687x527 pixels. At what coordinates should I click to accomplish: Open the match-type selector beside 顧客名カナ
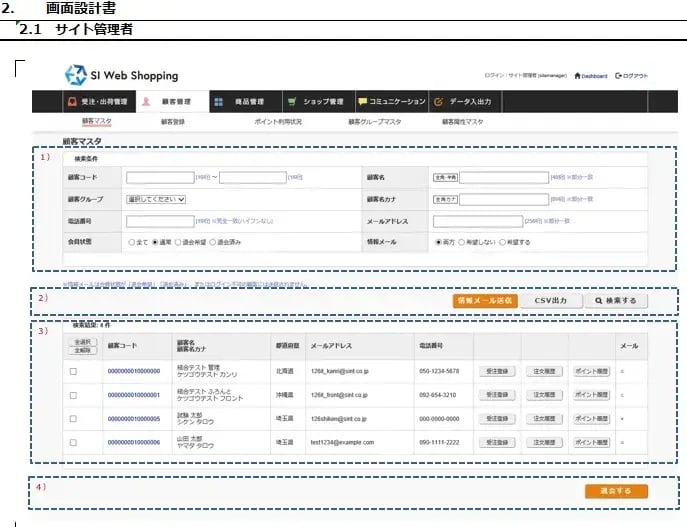(445, 199)
